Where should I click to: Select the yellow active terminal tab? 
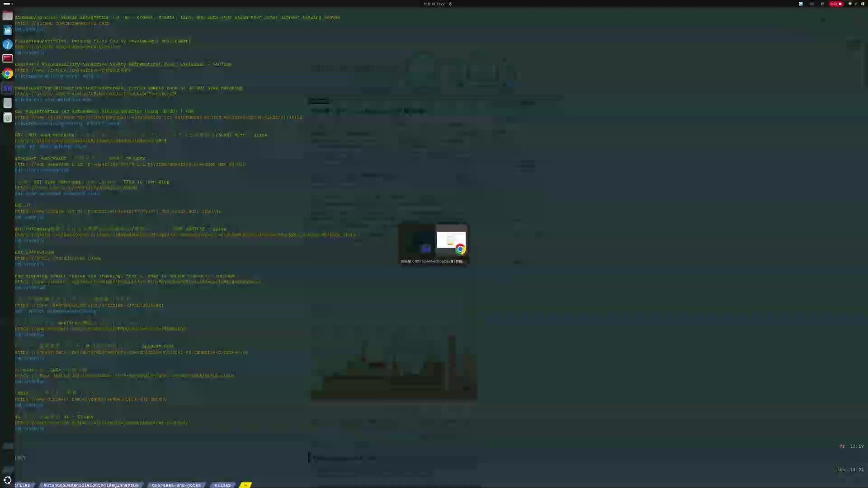tap(245, 485)
